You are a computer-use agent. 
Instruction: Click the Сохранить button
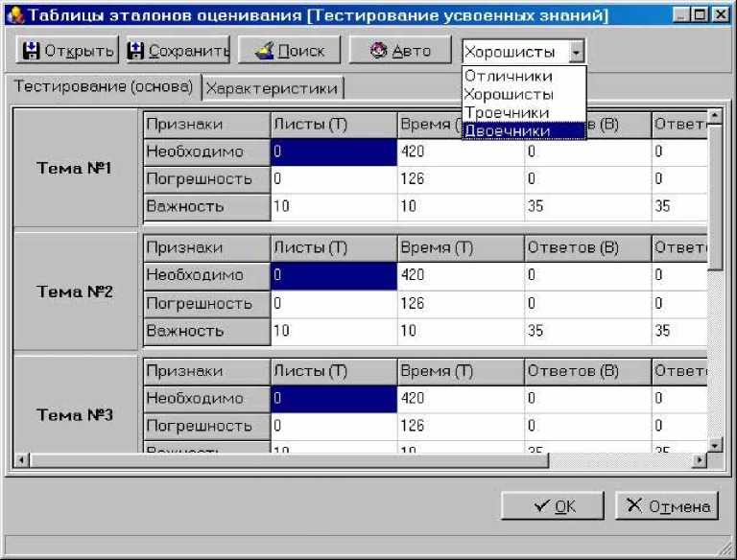pyautogui.click(x=178, y=50)
